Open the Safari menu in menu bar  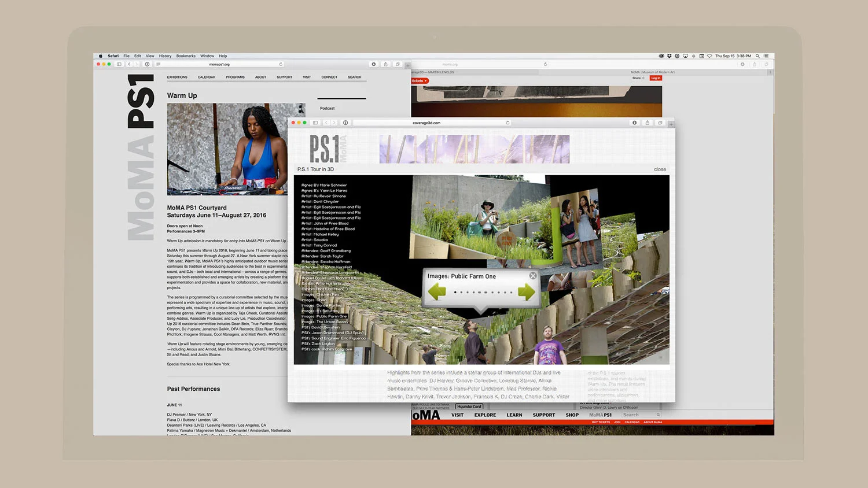[x=113, y=56]
